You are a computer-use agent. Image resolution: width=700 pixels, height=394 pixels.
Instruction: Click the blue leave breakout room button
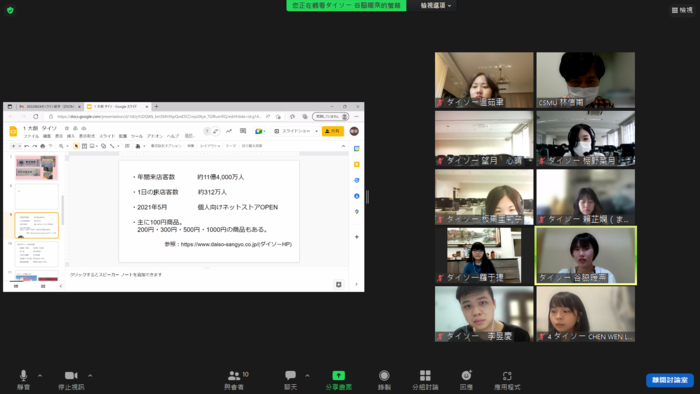tap(670, 380)
